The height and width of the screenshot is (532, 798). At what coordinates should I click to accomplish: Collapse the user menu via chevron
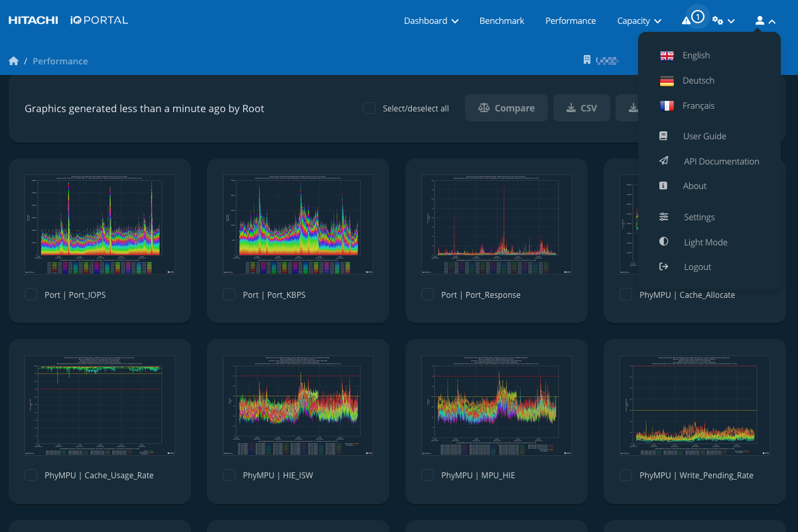coord(773,20)
